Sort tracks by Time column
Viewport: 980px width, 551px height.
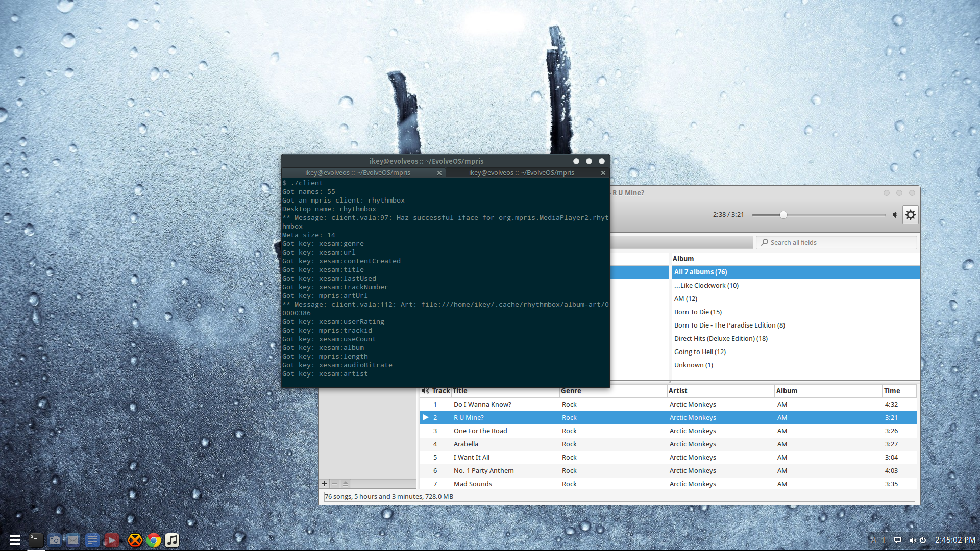(899, 391)
